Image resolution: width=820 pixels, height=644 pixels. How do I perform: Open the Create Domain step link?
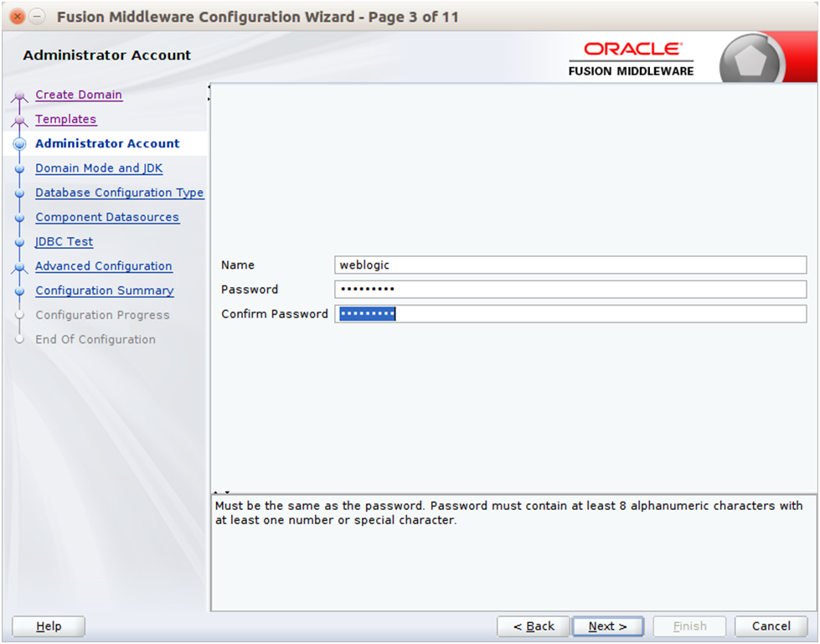[79, 95]
